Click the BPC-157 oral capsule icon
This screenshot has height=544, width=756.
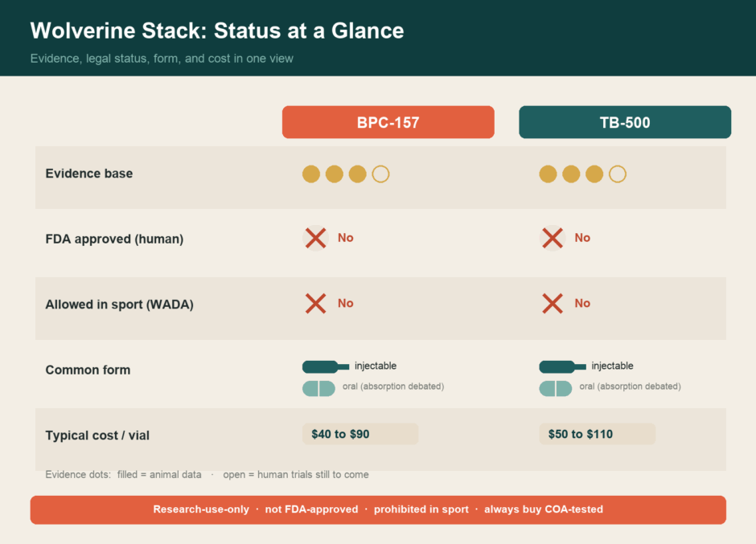click(x=318, y=388)
